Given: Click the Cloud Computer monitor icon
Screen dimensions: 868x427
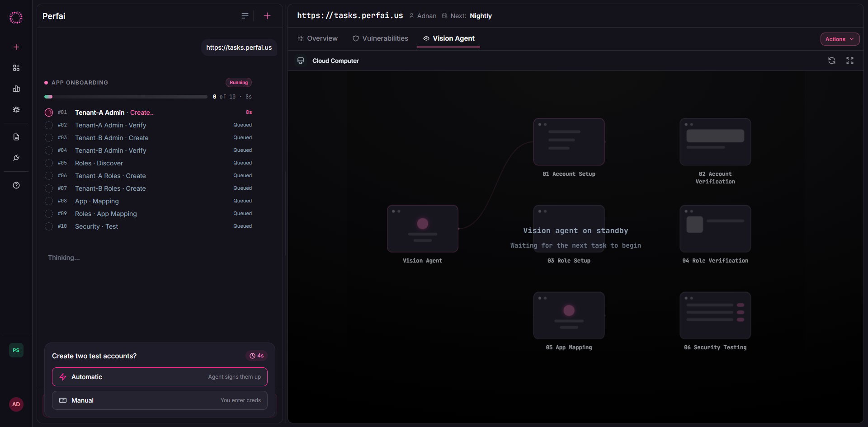Looking at the screenshot, I should (x=301, y=61).
